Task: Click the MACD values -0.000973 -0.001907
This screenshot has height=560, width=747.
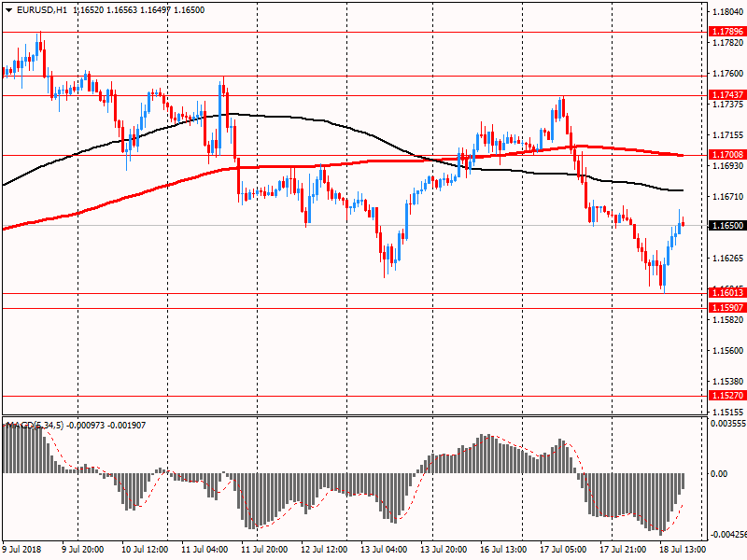Action: click(106, 426)
